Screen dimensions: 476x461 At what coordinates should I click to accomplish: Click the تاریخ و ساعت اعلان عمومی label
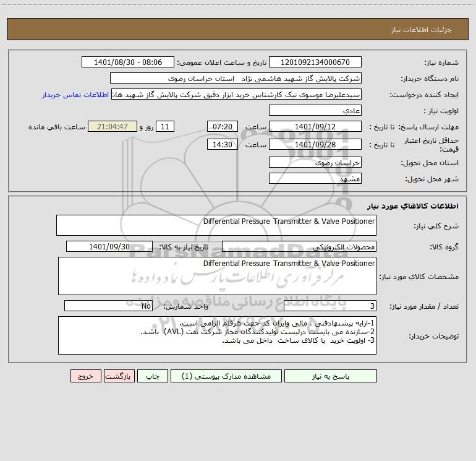pos(222,62)
